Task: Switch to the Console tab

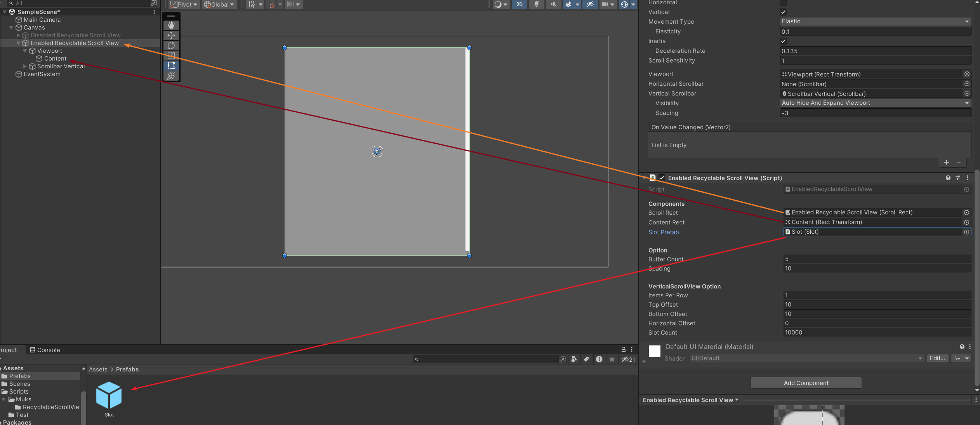Action: (45, 350)
